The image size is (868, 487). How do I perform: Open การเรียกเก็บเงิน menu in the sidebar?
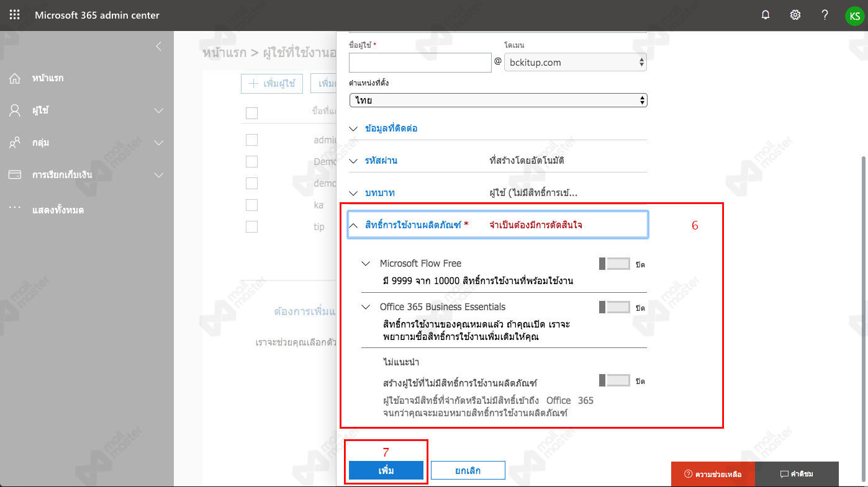point(62,175)
